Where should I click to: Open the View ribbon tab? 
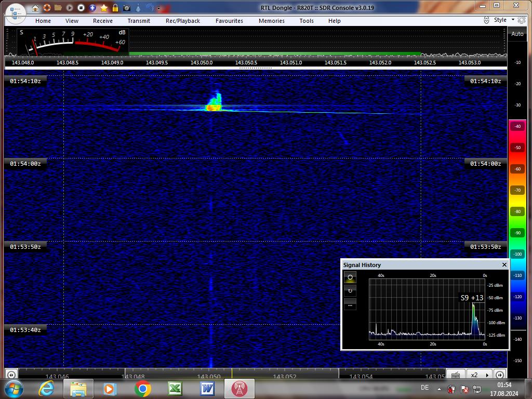(x=72, y=21)
